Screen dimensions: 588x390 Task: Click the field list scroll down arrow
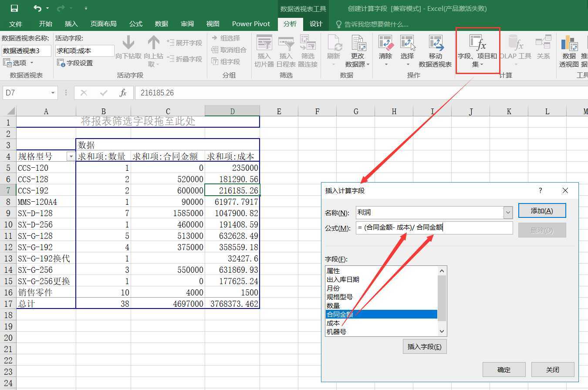click(442, 332)
